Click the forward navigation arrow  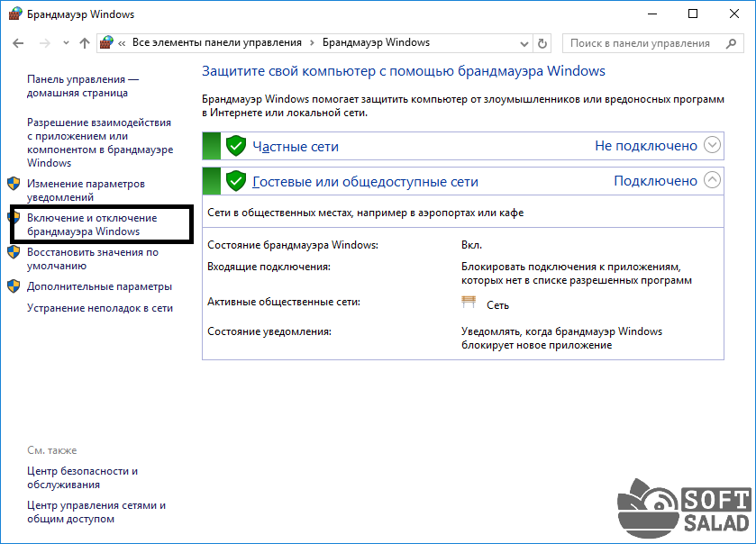point(44,43)
